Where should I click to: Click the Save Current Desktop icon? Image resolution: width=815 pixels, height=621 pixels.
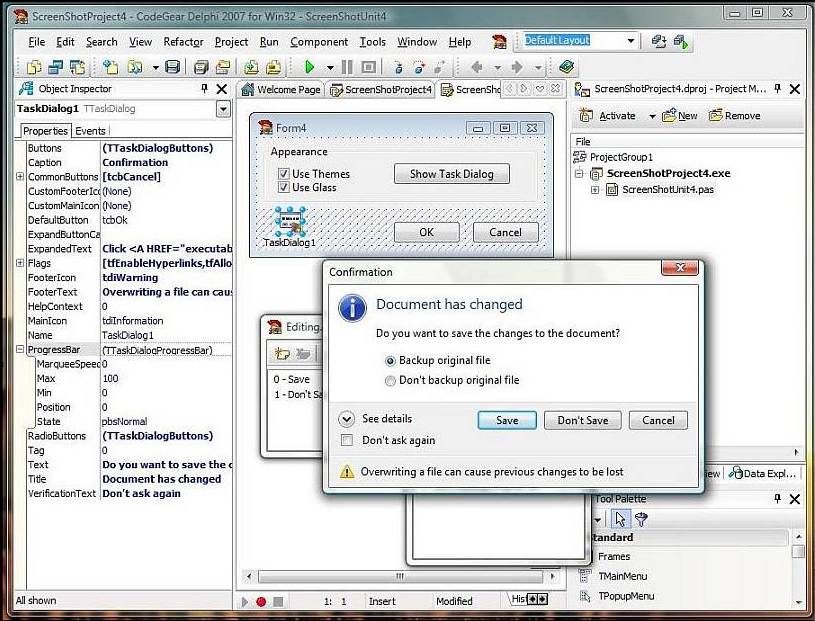659,42
